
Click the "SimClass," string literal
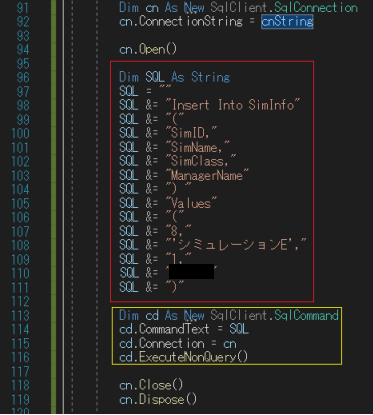click(x=201, y=161)
